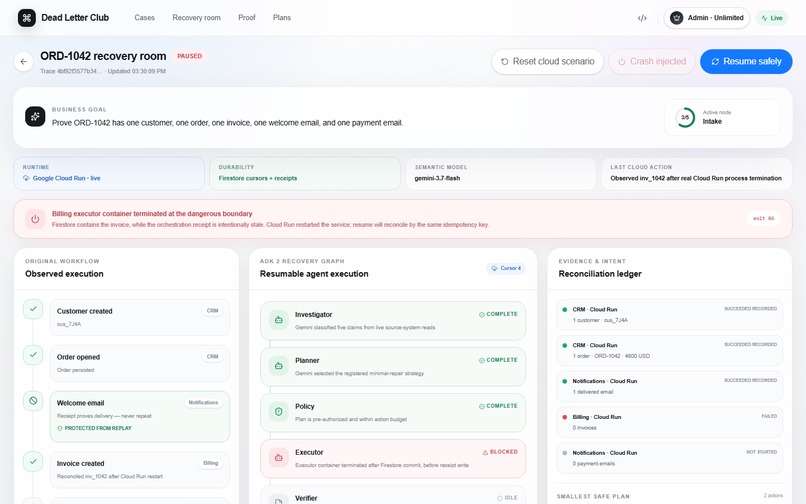Viewport: 806px width, 504px height.
Task: Click Executor BLOCKED status
Action: point(500,452)
